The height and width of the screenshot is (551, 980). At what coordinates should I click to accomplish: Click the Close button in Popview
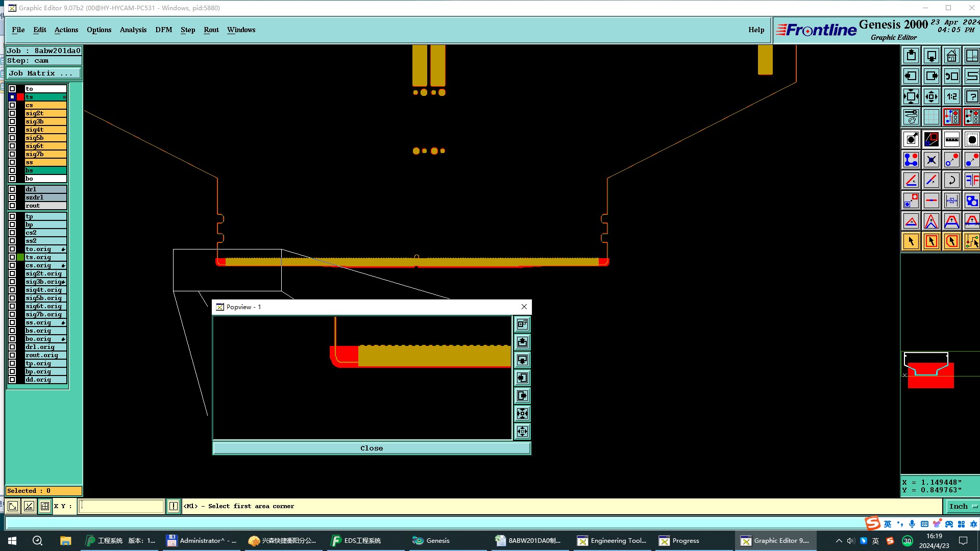coord(371,448)
